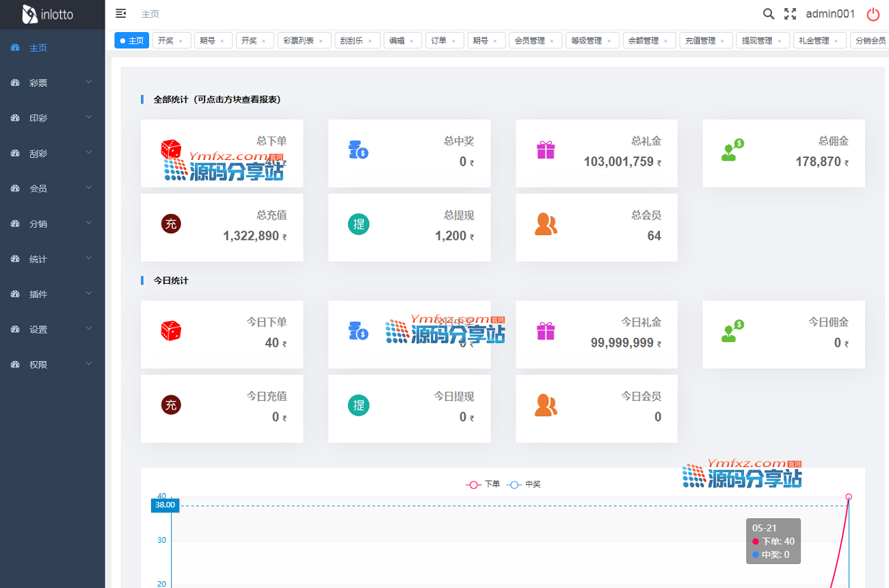Switch to the 会员管理 tab
The height and width of the screenshot is (588, 889).
(x=530, y=40)
